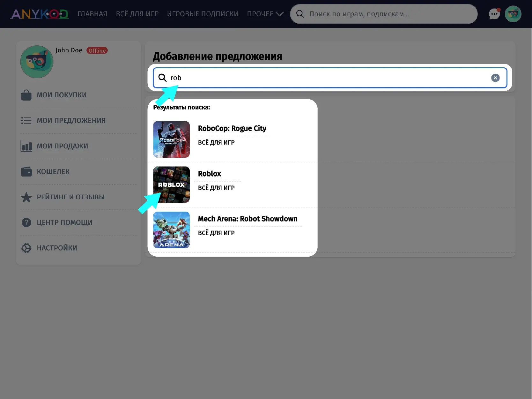532x399 pixels.
Task: Open КОШЕЛЕК in the sidebar
Action: click(x=53, y=172)
